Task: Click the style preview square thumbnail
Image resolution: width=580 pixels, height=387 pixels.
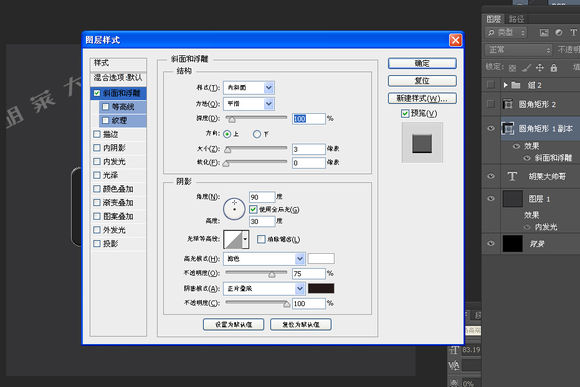Action: pos(422,143)
